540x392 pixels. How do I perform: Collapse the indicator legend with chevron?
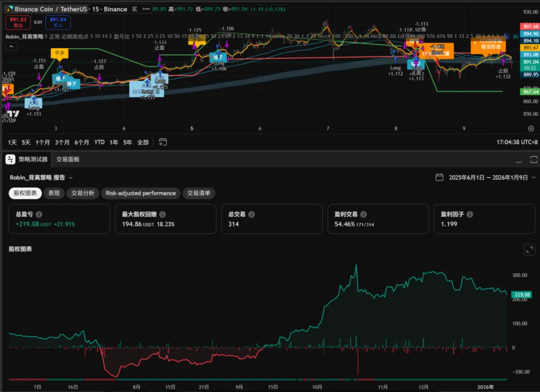(10, 46)
